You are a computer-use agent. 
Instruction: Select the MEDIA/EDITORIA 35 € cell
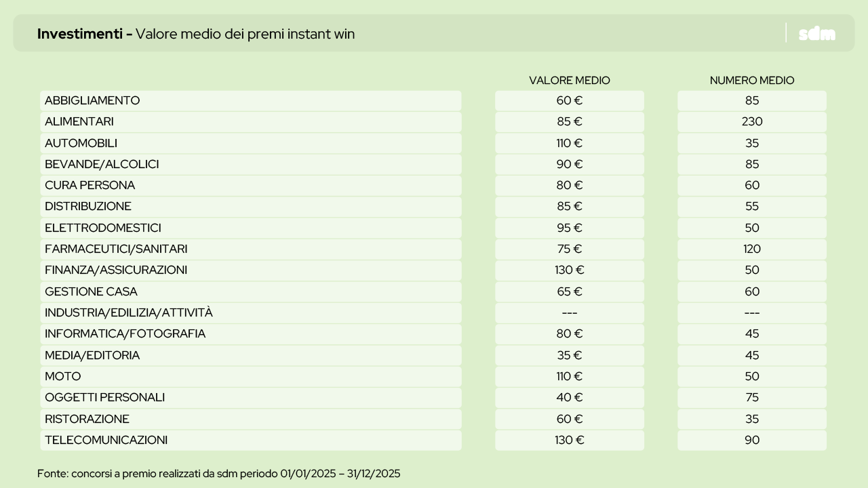point(569,355)
